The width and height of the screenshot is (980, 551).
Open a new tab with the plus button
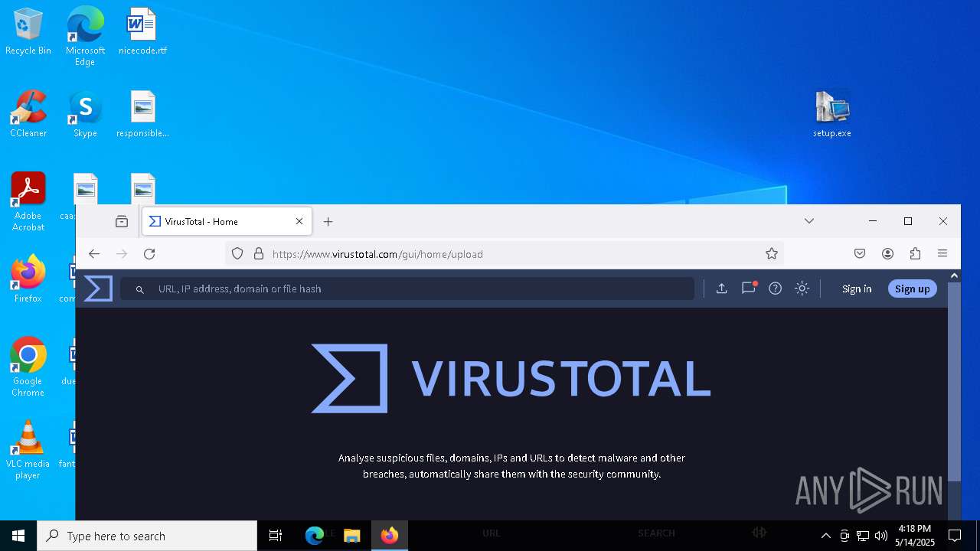[328, 221]
